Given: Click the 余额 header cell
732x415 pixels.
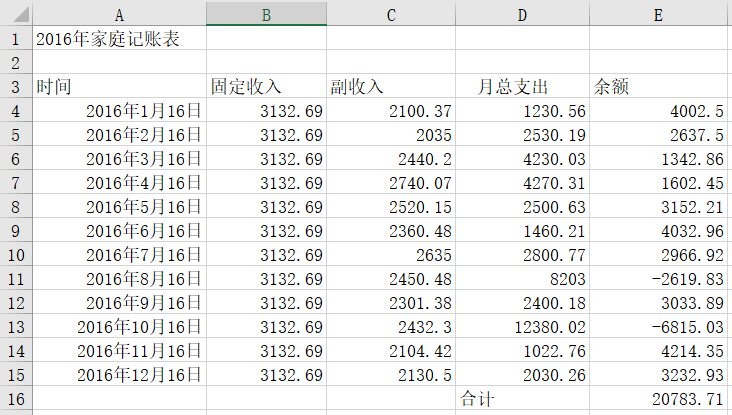Looking at the screenshot, I should tap(658, 87).
